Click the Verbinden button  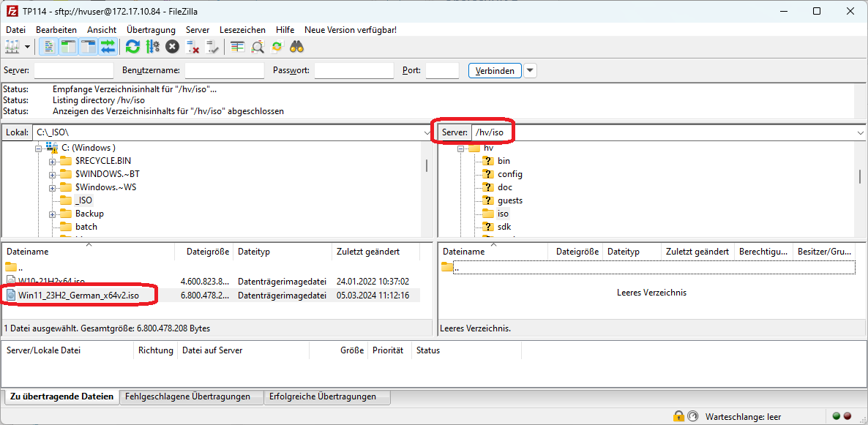pyautogui.click(x=493, y=70)
